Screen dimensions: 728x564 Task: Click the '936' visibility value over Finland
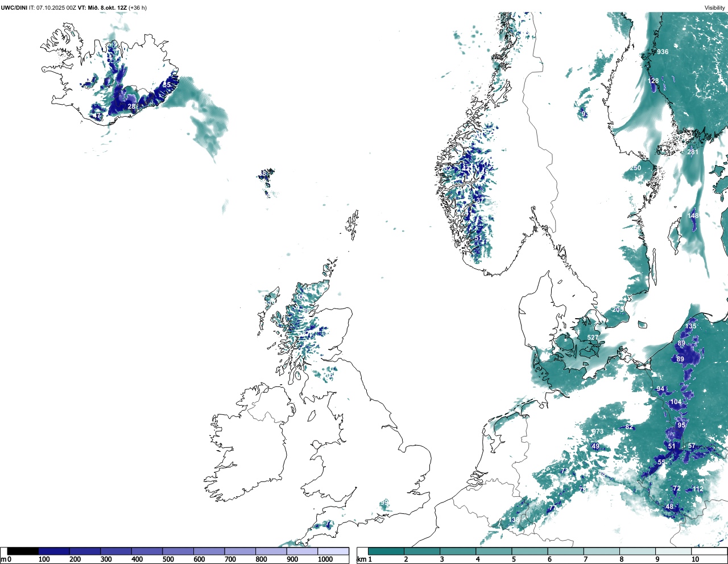pyautogui.click(x=663, y=52)
